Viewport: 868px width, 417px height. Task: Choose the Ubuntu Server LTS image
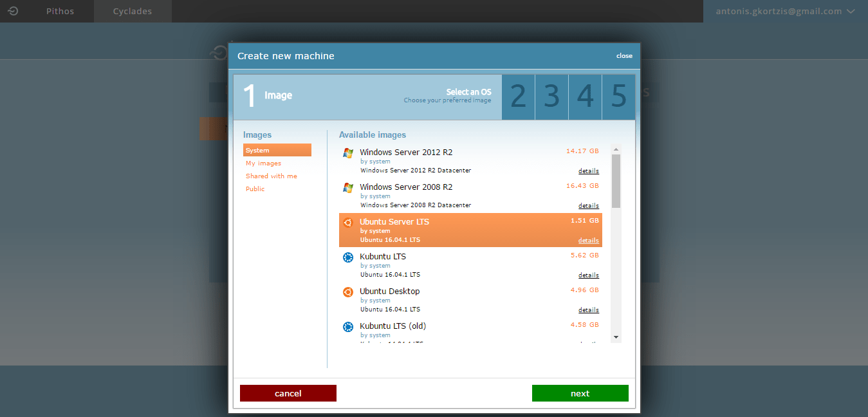click(470, 230)
